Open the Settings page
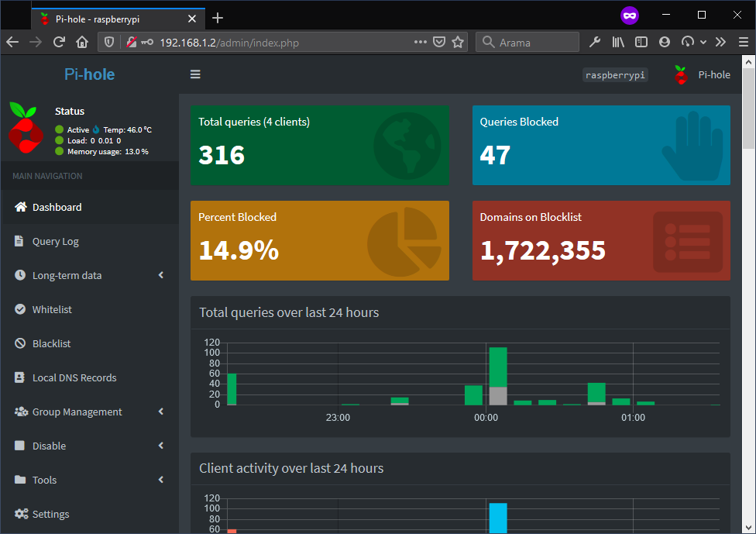The image size is (756, 534). (90, 514)
